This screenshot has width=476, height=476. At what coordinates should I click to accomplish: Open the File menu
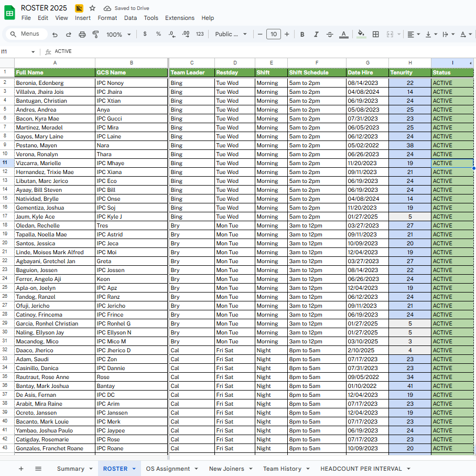pos(26,18)
